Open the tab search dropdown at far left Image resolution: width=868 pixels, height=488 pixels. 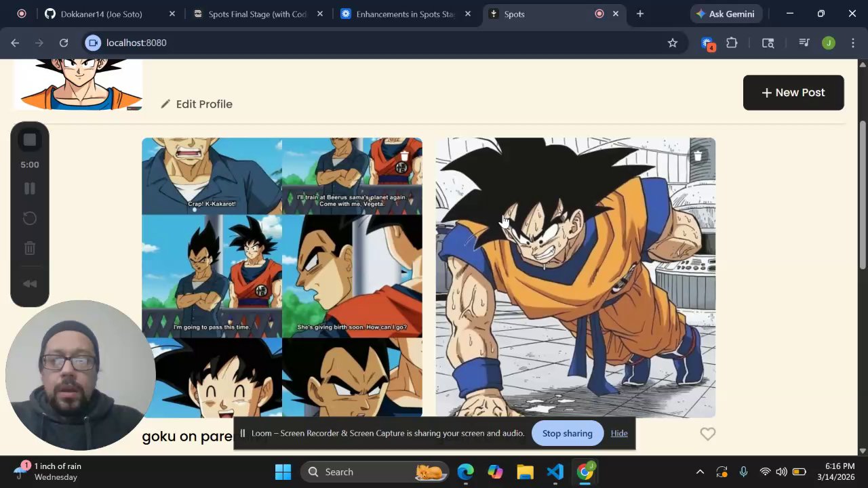click(22, 14)
